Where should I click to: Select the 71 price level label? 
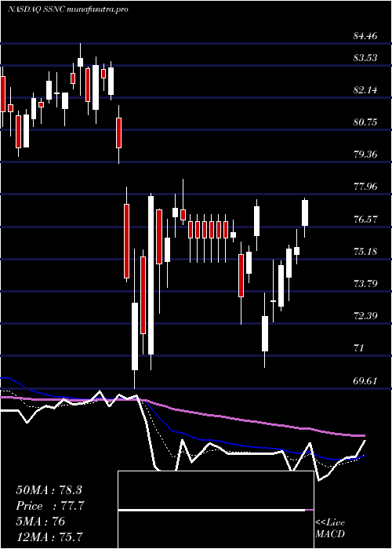click(x=359, y=348)
